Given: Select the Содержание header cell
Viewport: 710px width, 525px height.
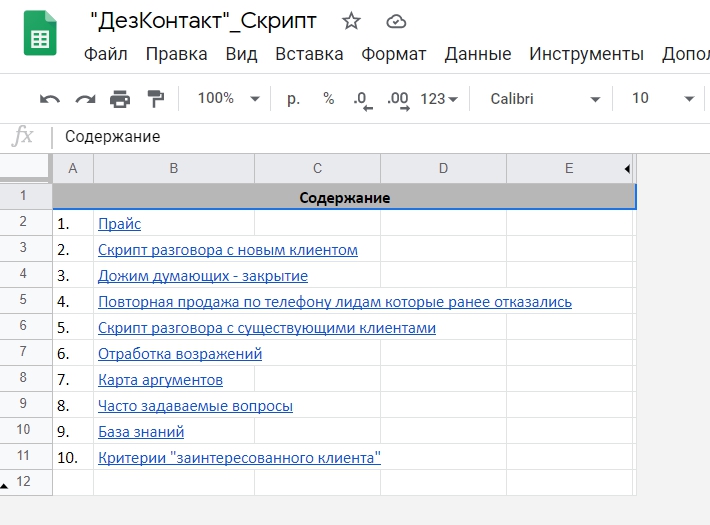Looking at the screenshot, I should (345, 197).
